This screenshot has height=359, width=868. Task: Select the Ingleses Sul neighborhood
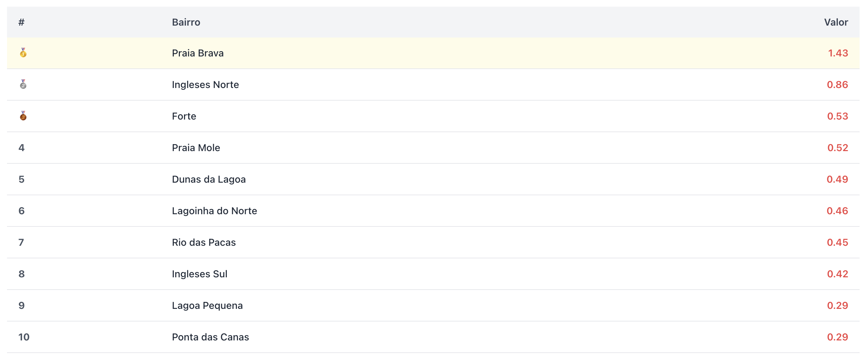click(x=199, y=274)
